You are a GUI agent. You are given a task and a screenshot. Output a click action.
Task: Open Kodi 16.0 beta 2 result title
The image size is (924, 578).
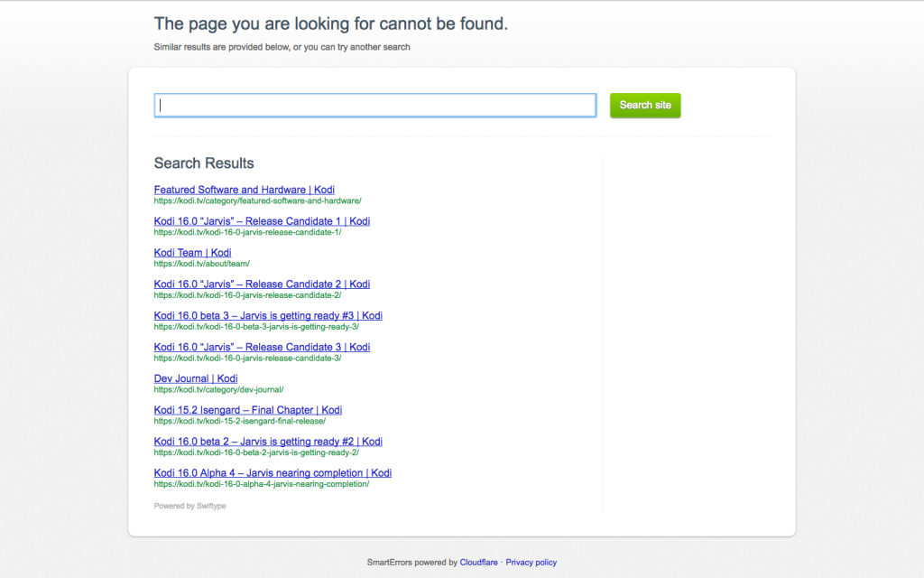(x=268, y=443)
